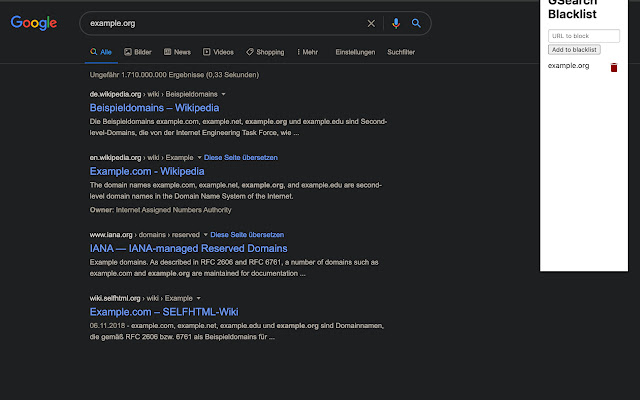Viewport: 640px width, 400px height.
Task: Open IANA-managed Reserved Domains result
Action: (189, 249)
